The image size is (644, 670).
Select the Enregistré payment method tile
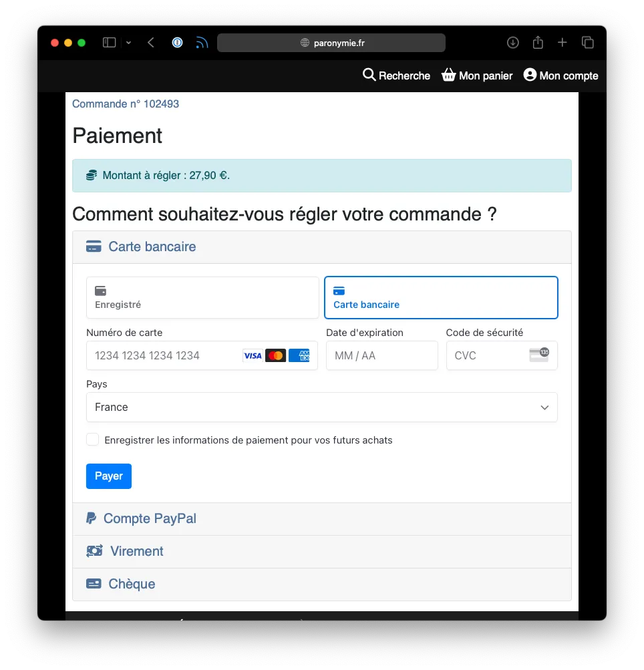click(x=202, y=298)
